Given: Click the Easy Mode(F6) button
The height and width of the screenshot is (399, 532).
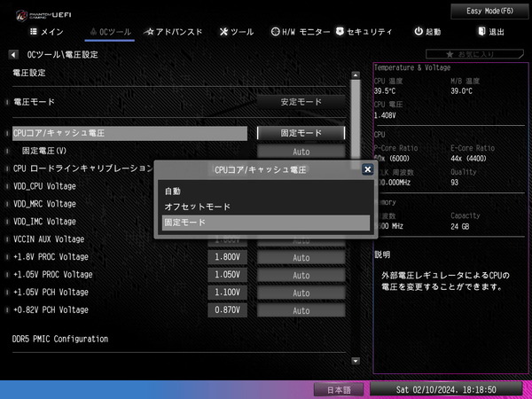Looking at the screenshot, I should click(484, 11).
